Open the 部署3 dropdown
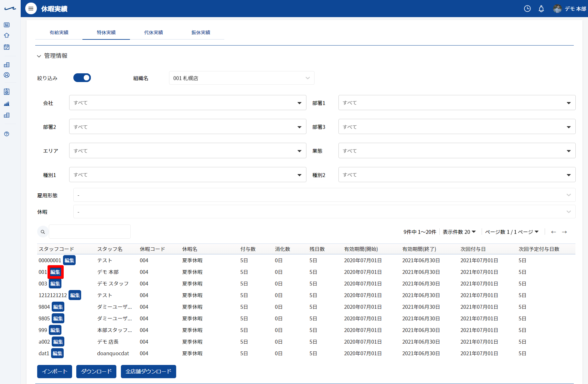This screenshot has width=588, height=384. pos(457,127)
